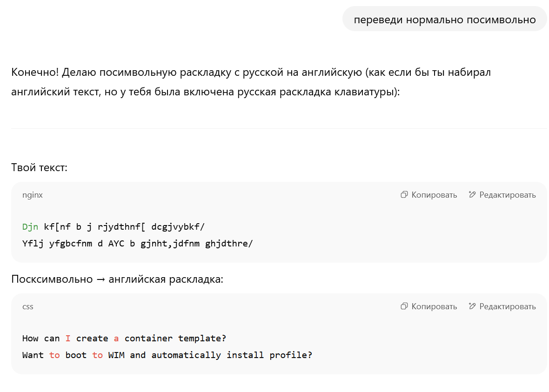Click the green Djn word in the code
The image size is (549, 392).
pyautogui.click(x=30, y=227)
